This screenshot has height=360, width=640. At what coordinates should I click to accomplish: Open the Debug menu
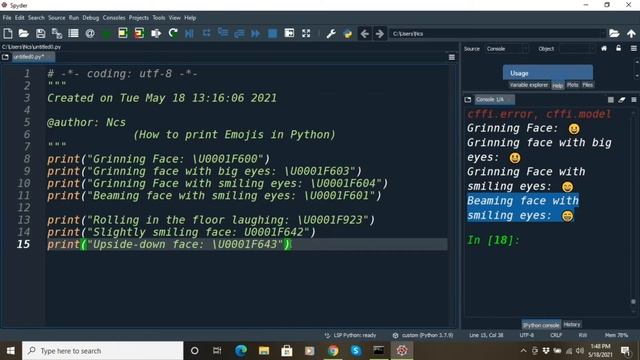[91, 18]
